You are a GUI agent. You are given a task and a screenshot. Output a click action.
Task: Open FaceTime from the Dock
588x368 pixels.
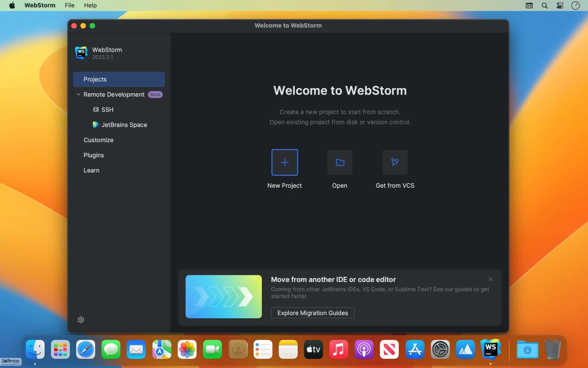(x=212, y=349)
